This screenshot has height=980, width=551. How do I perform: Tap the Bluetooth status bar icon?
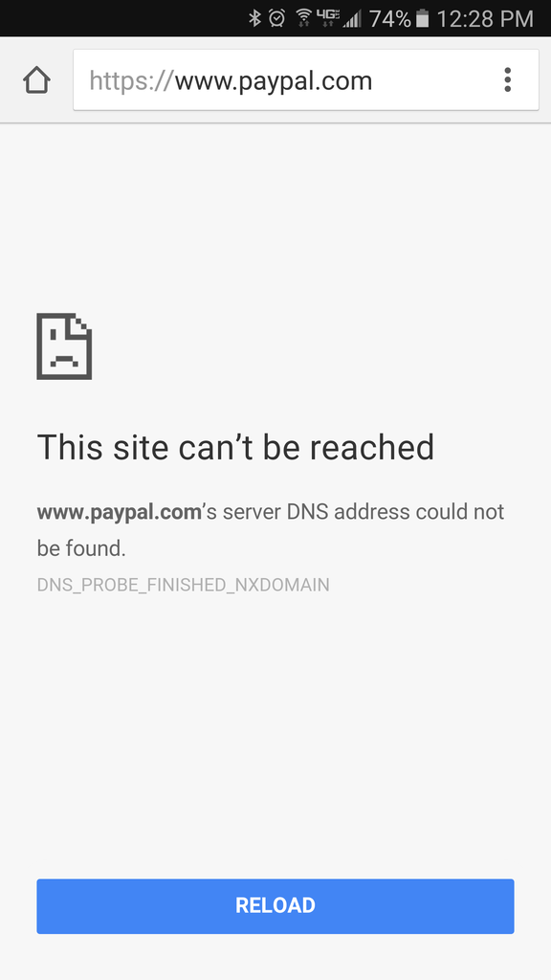pos(254,19)
